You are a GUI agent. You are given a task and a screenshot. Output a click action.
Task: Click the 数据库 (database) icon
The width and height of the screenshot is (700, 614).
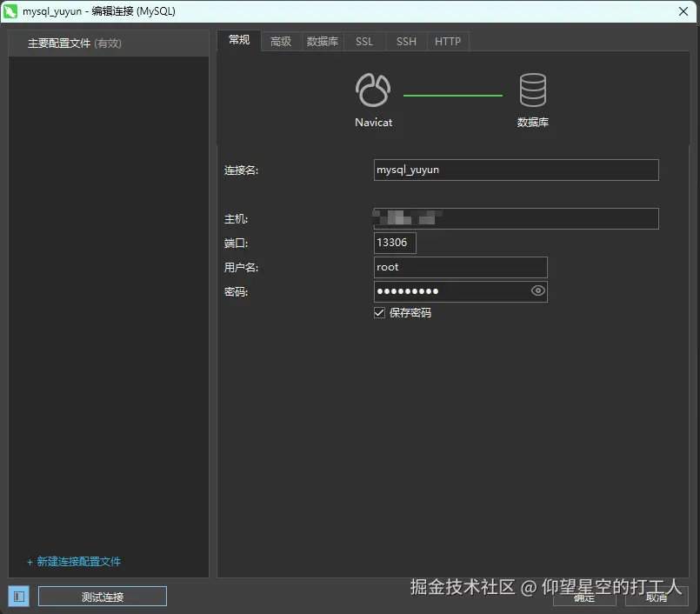pyautogui.click(x=532, y=90)
